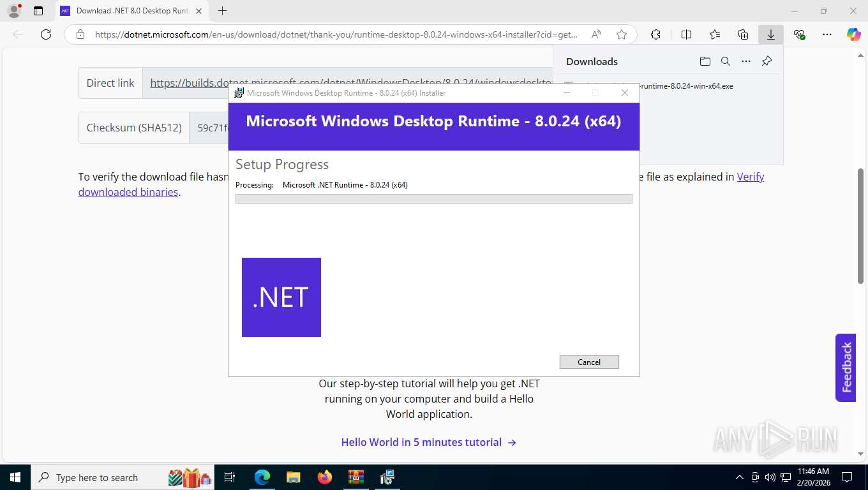868x490 pixels.
Task: Close the Download .NET 8.0 tab
Action: (x=198, y=11)
